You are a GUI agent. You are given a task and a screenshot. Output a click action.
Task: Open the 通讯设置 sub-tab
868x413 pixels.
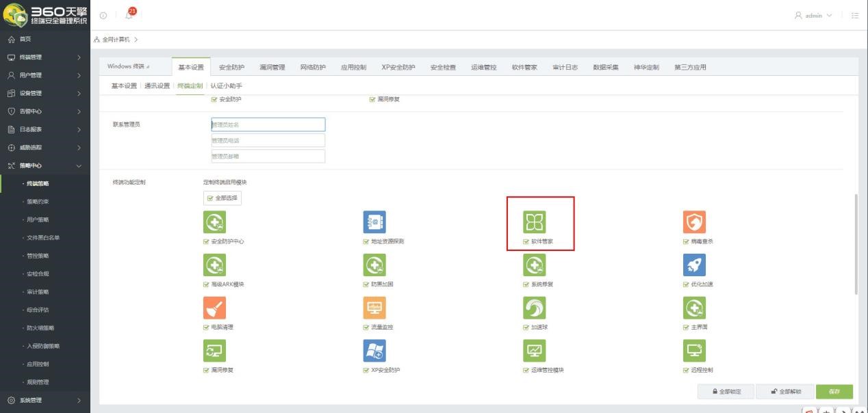click(157, 85)
